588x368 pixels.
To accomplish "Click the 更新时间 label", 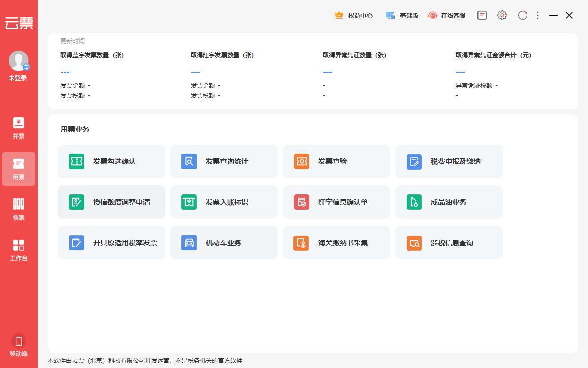I will (x=72, y=41).
